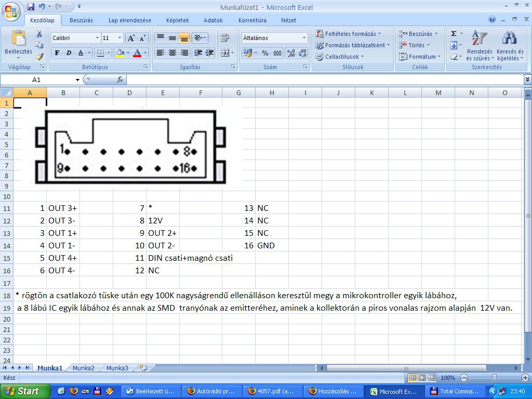Open the Calibri font name dropdown
Screen dimensions: 532x399
(x=97, y=38)
